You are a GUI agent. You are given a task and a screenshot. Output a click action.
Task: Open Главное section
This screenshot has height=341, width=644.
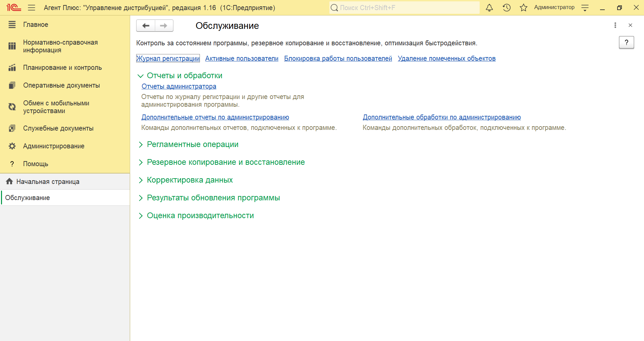(65, 25)
